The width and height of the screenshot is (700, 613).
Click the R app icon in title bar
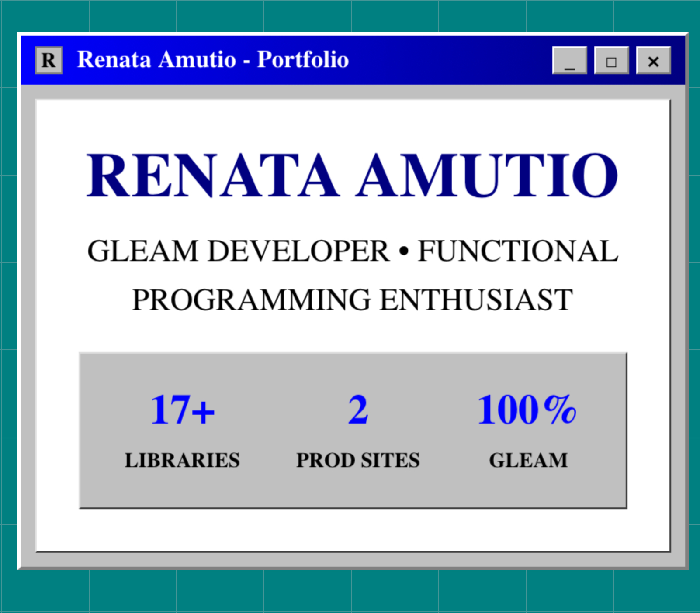(x=49, y=60)
